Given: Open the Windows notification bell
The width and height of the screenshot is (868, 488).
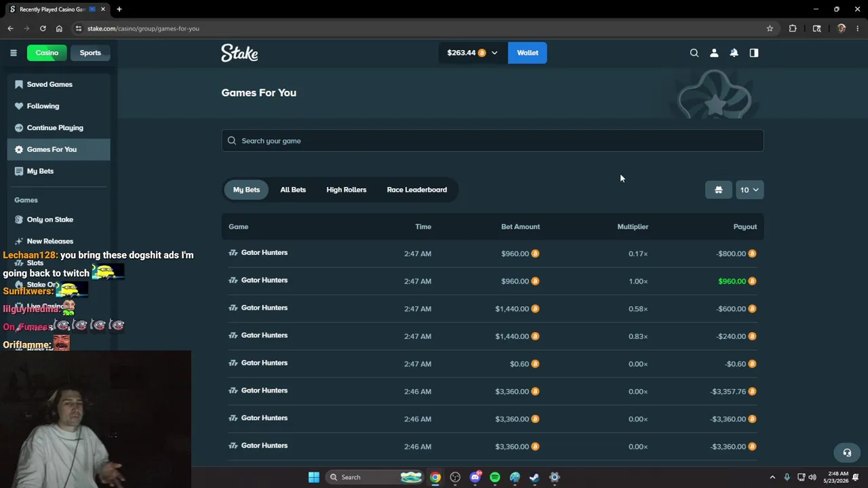Looking at the screenshot, I should point(857,477).
